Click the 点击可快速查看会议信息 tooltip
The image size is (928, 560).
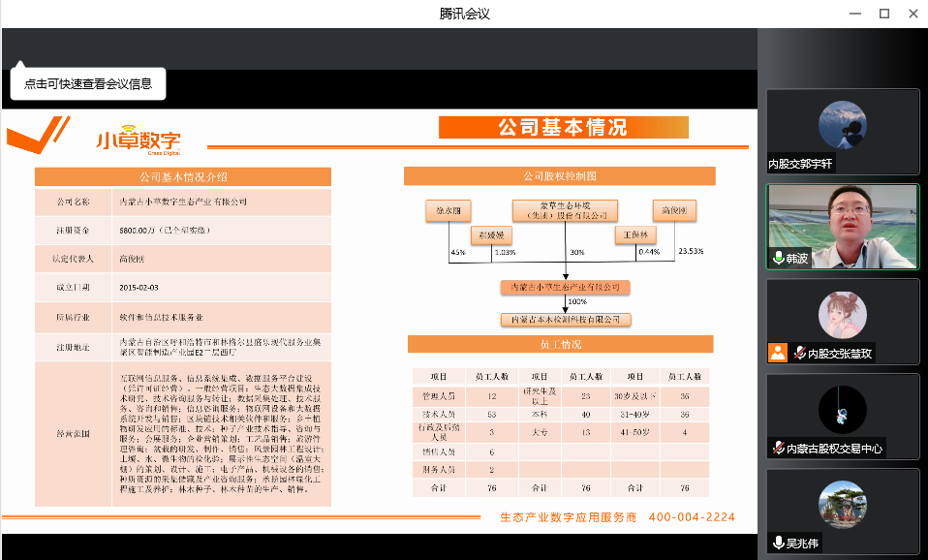click(88, 84)
